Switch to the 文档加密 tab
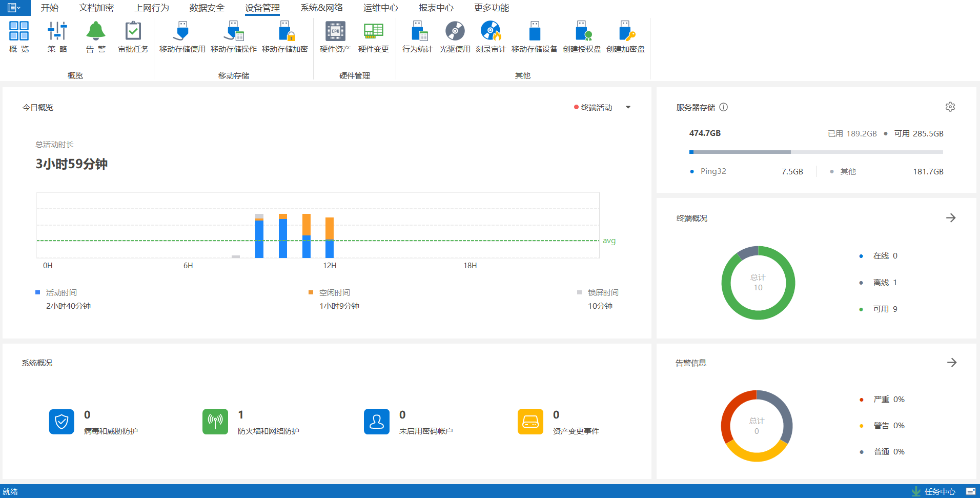Image resolution: width=980 pixels, height=498 pixels. tap(96, 8)
